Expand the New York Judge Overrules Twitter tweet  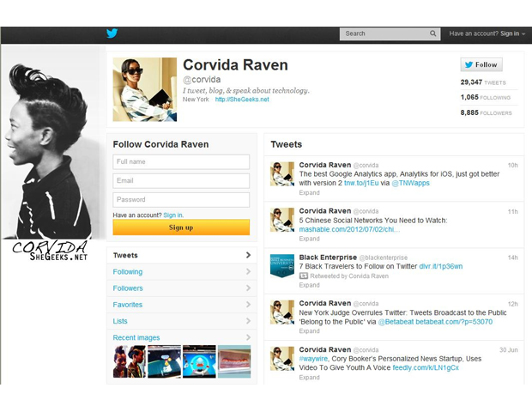click(309, 332)
